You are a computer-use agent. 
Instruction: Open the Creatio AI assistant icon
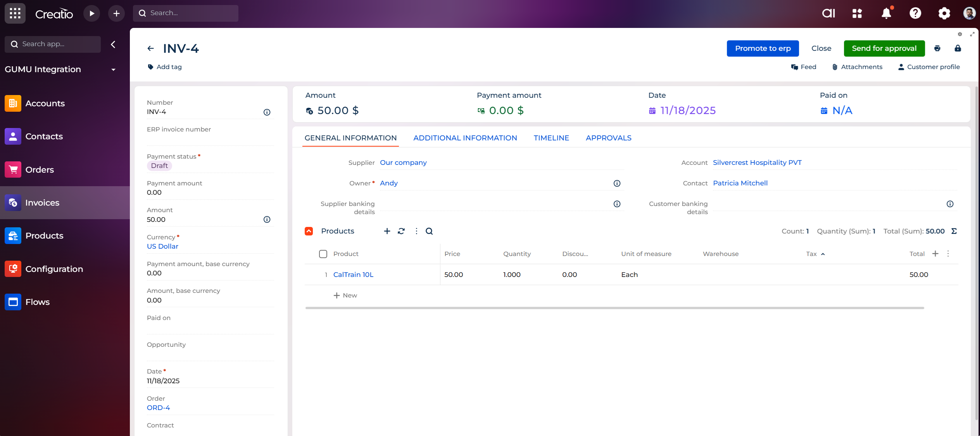tap(828, 13)
